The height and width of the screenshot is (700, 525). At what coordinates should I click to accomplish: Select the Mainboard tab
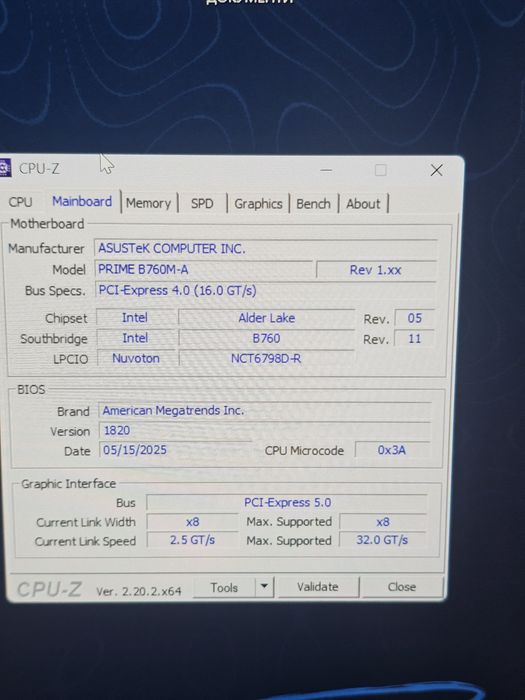82,201
